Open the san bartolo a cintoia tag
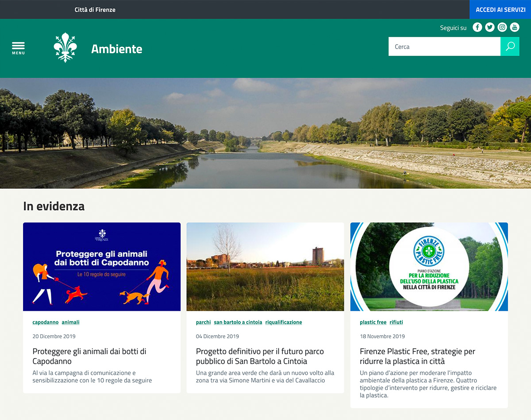Screen dimensions: 531x420 (238, 322)
